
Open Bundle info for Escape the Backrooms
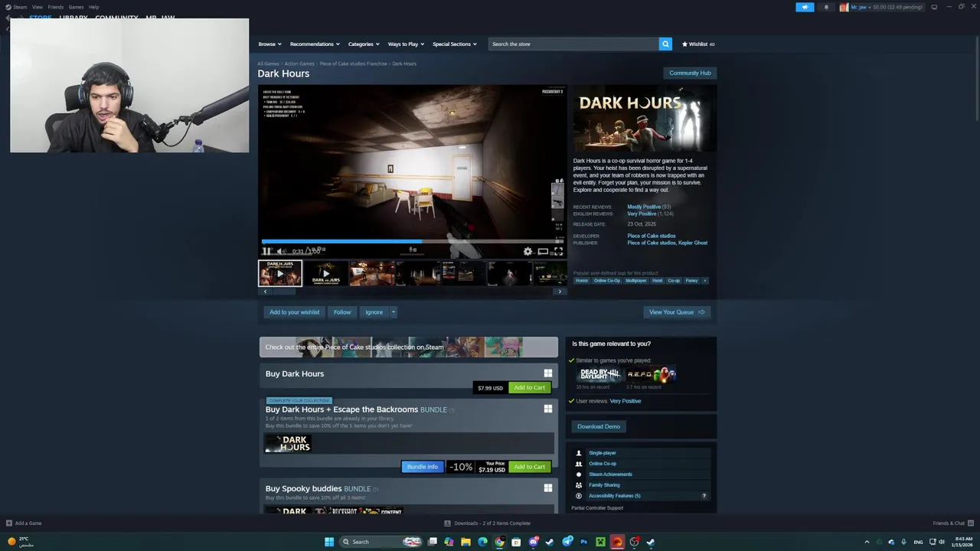point(423,467)
